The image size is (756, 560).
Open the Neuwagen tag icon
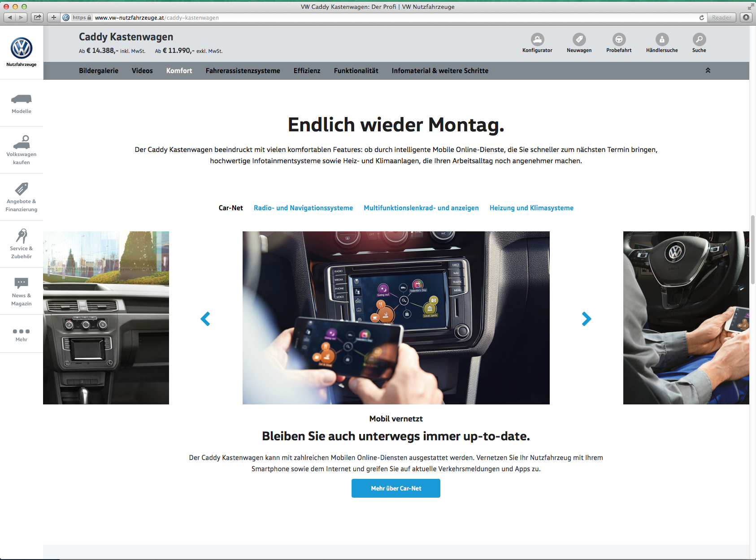(579, 39)
